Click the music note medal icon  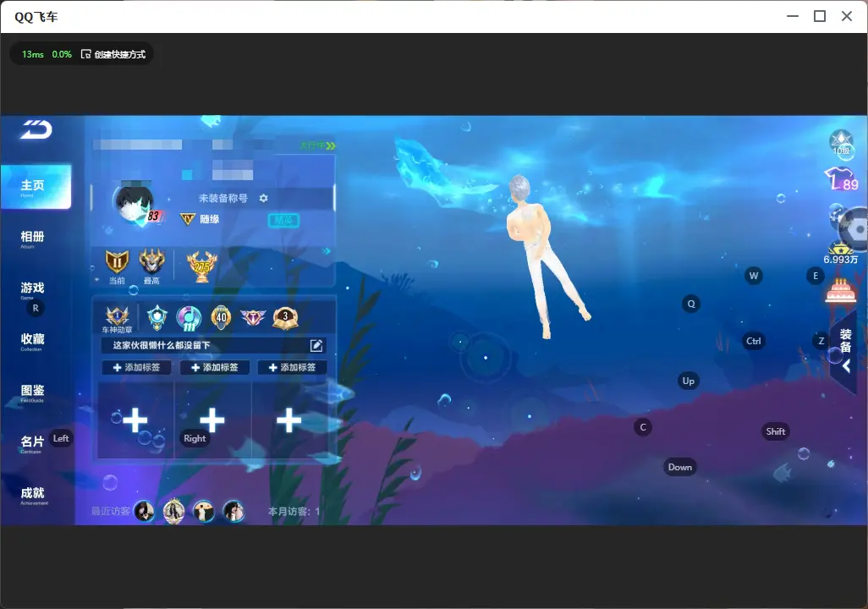189,318
